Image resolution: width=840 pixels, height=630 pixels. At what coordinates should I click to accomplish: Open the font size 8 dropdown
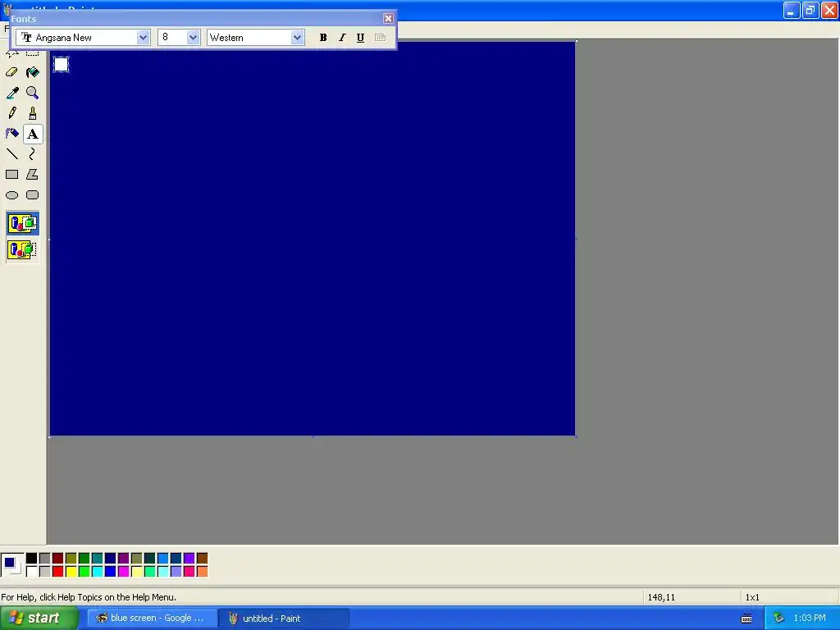point(193,38)
